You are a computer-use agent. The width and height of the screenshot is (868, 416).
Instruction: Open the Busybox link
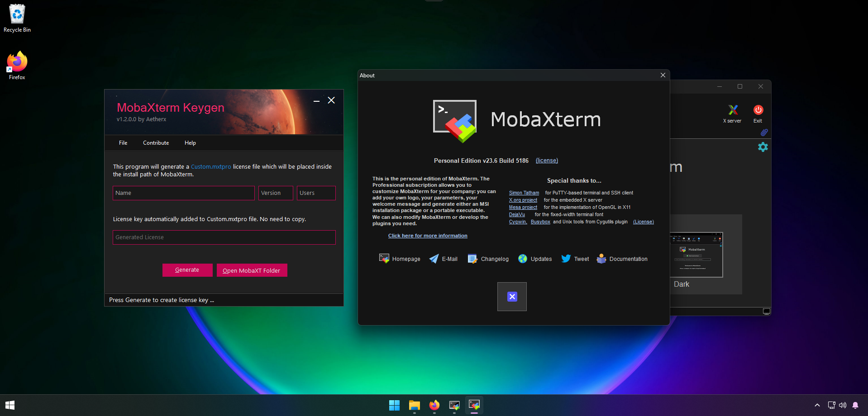[540, 222]
